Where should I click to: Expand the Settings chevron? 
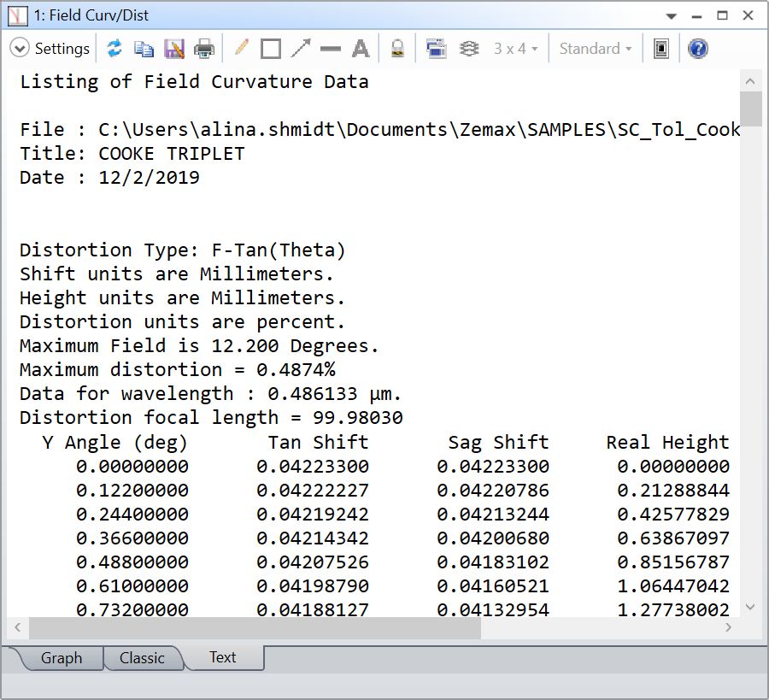point(20,49)
